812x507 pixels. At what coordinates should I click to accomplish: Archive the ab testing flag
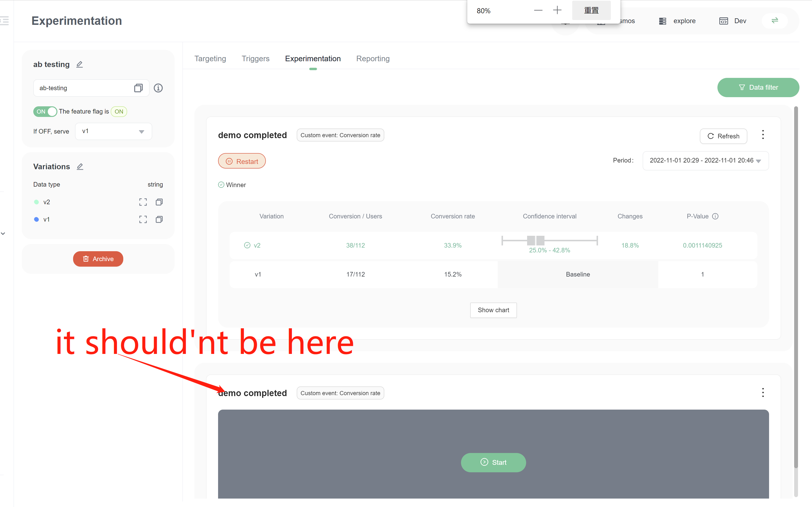pyautogui.click(x=98, y=258)
